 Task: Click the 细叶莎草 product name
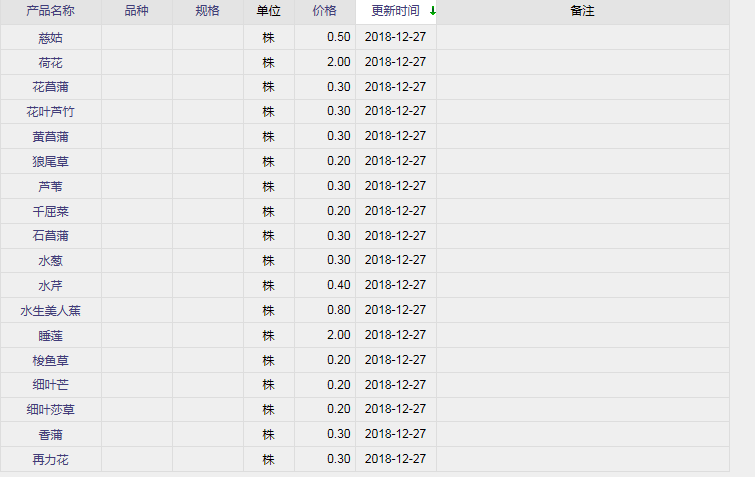point(50,410)
